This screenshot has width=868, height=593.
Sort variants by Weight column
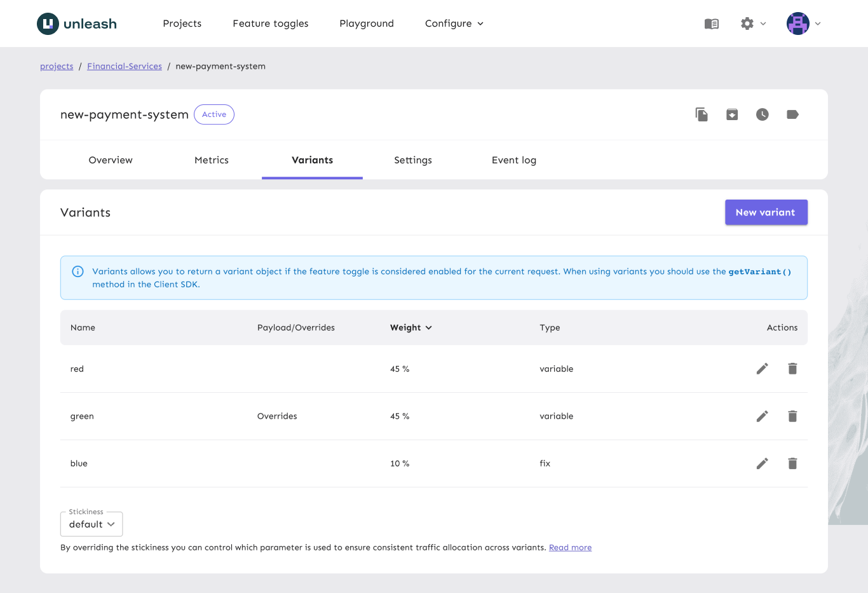tap(410, 327)
